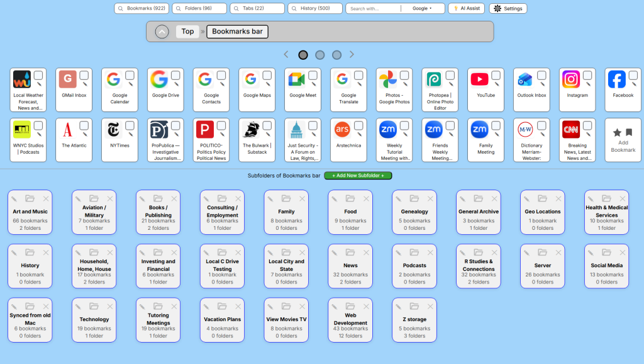The height and width of the screenshot is (364, 644).
Task: Click the Add New Subfolder button
Action: [x=358, y=175]
